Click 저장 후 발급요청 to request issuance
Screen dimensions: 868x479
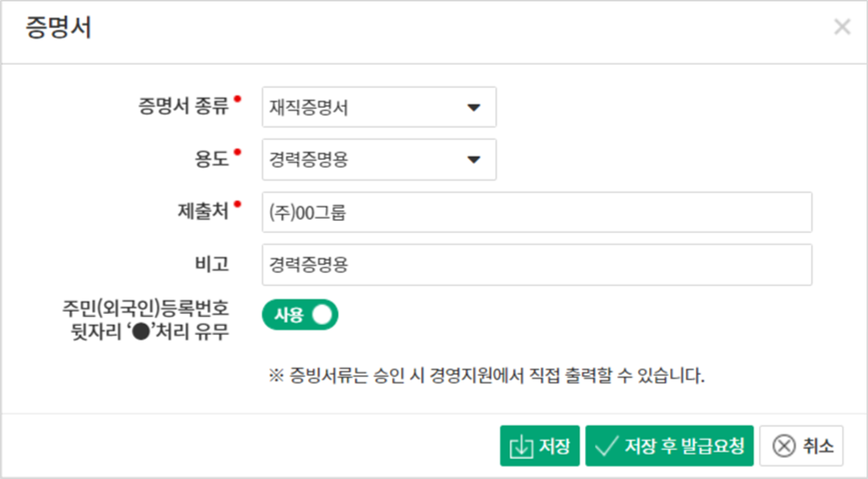pos(669,445)
